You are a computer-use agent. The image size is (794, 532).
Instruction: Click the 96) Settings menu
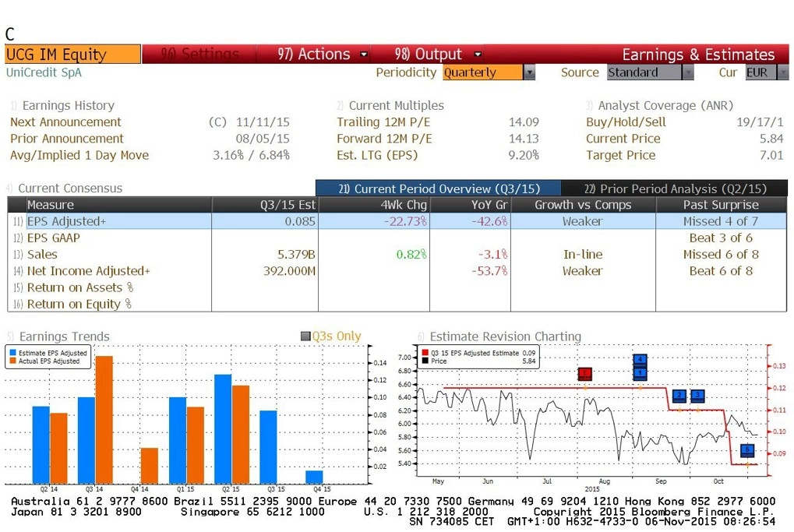199,55
